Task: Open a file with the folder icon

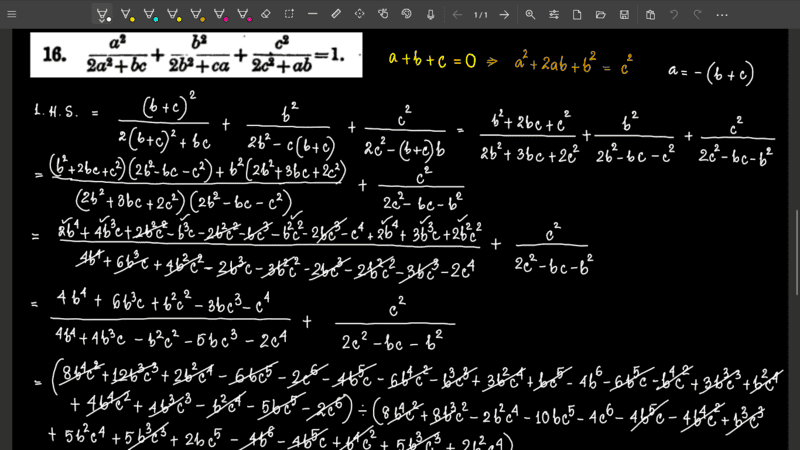Action: (x=601, y=15)
